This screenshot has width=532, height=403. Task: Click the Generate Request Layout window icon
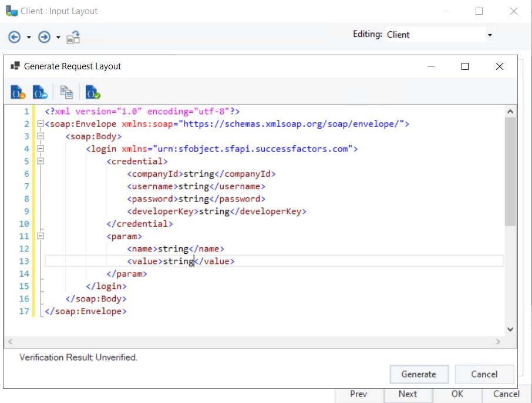tap(15, 66)
